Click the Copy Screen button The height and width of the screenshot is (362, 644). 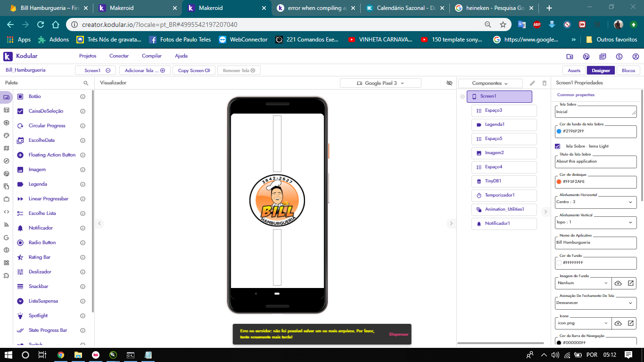coord(194,71)
